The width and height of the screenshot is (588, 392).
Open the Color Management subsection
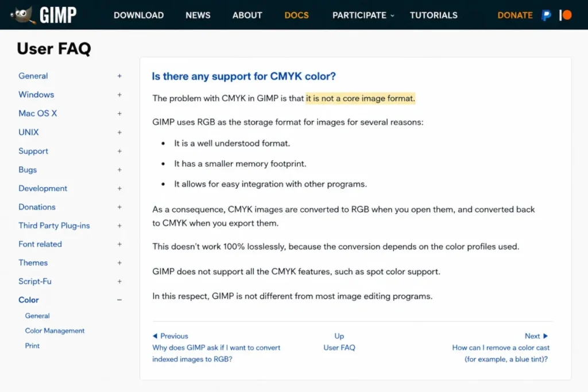pyautogui.click(x=55, y=331)
